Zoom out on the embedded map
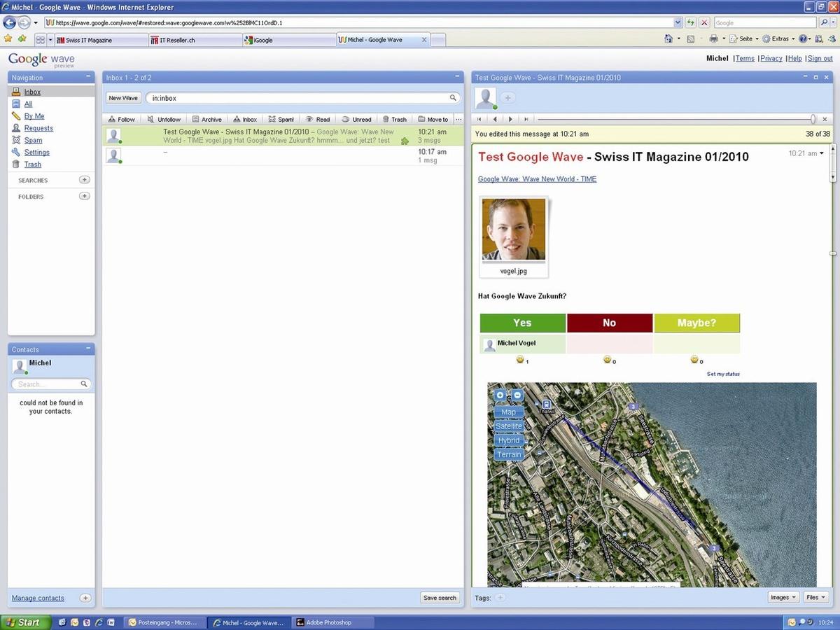The width and height of the screenshot is (840, 630). [517, 395]
